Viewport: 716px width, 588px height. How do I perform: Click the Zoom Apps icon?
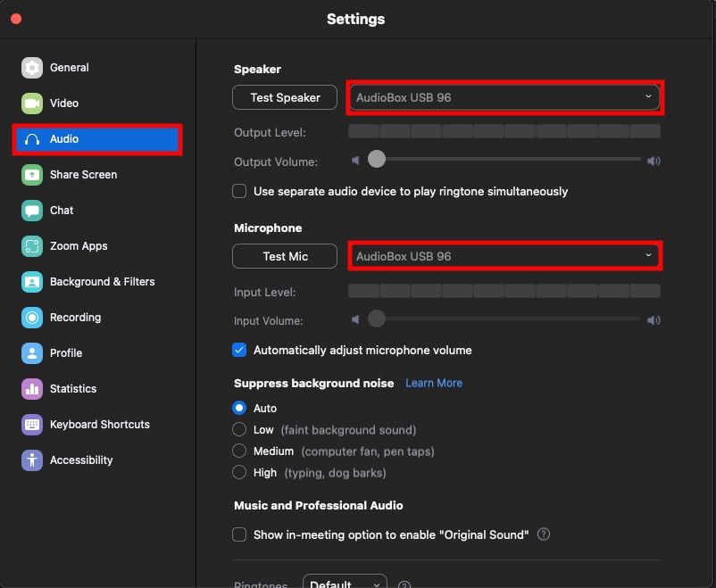(x=32, y=246)
